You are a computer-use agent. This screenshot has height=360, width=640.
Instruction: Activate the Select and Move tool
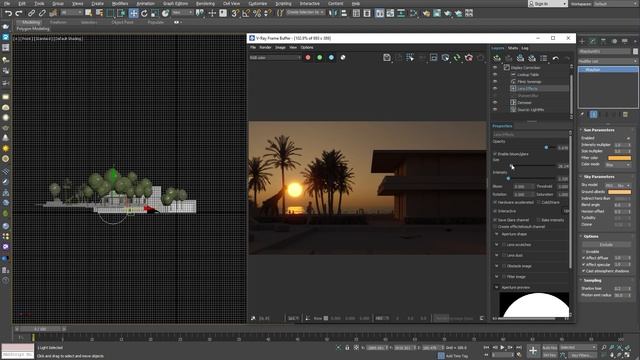point(133,13)
